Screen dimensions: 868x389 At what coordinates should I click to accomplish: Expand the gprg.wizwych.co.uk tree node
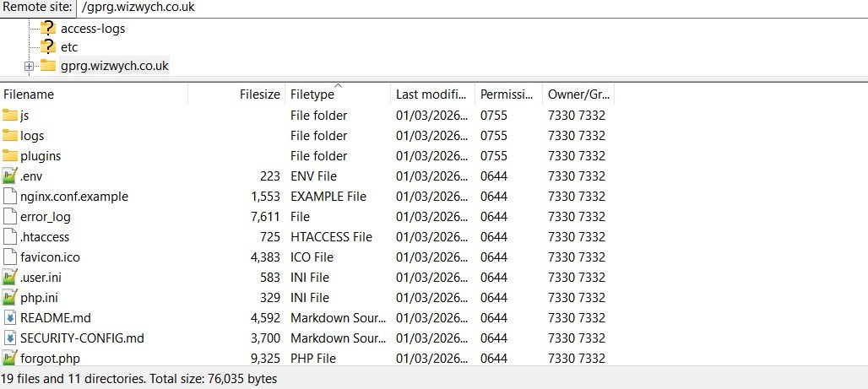29,66
